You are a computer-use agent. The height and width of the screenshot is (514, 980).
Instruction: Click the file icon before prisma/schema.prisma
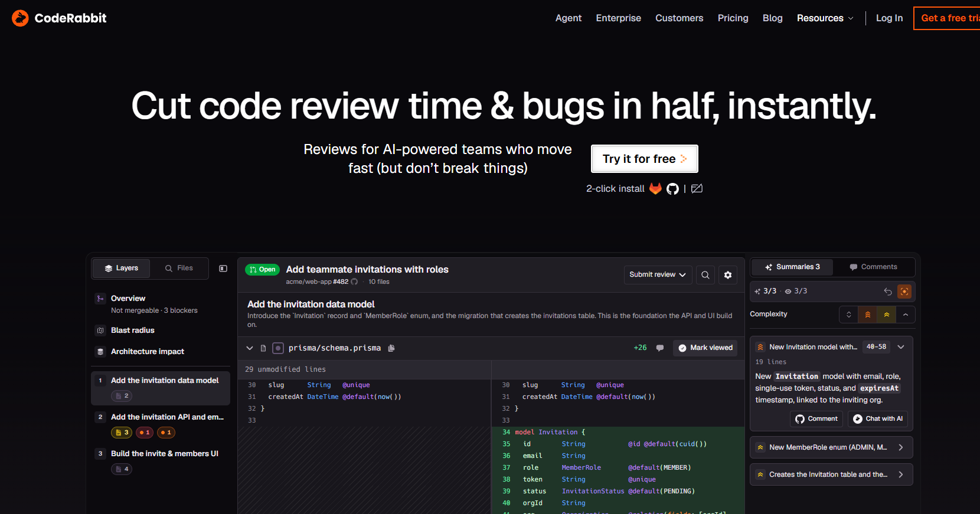coord(263,348)
